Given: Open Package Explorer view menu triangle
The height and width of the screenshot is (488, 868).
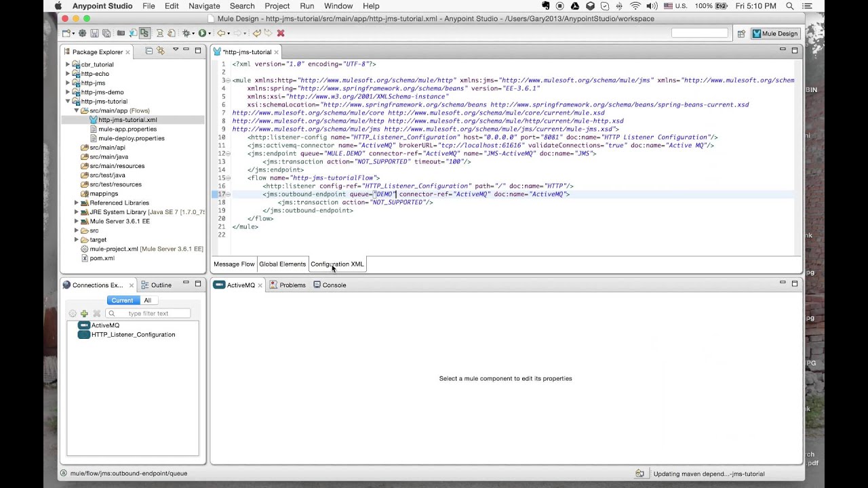Looking at the screenshot, I should pos(176,49).
